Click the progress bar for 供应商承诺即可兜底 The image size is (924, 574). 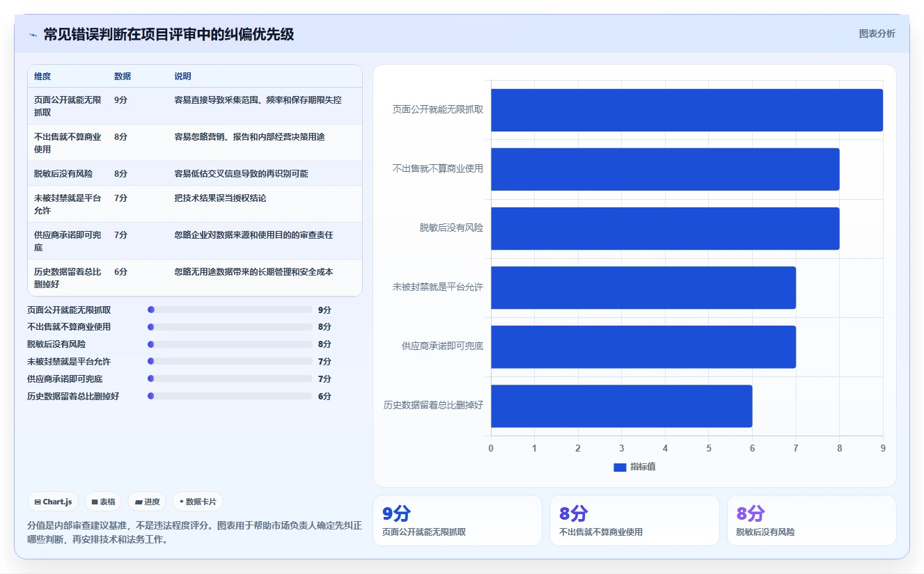point(230,379)
